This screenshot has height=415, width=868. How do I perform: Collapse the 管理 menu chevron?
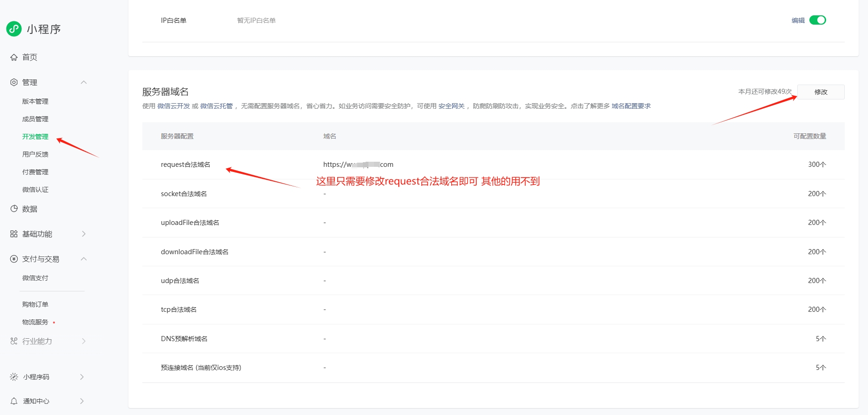pos(84,82)
